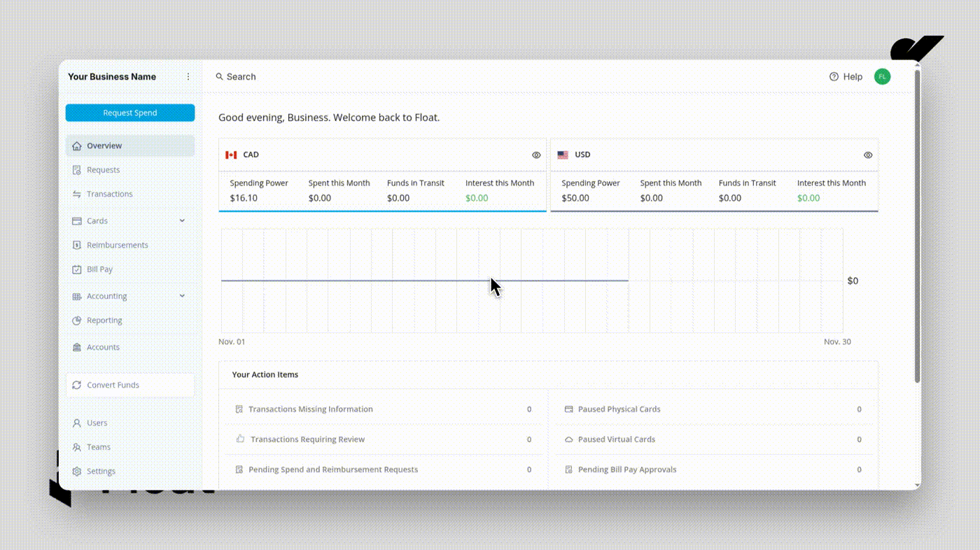Toggle USD balance visibility eye icon
The image size is (980, 550).
click(868, 155)
